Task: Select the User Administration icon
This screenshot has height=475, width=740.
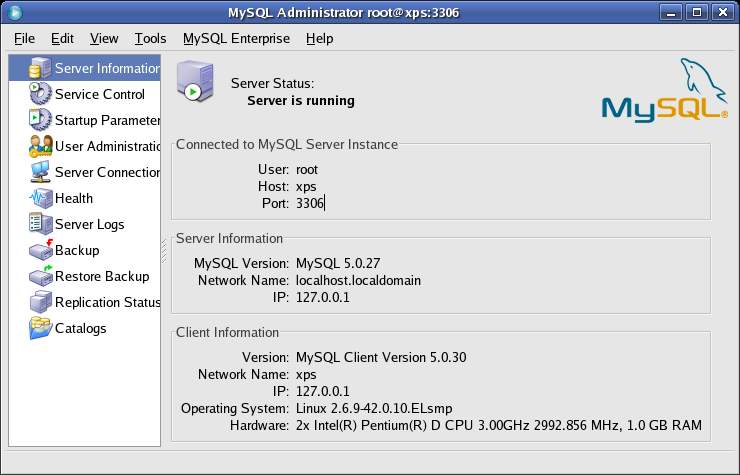Action: [x=40, y=146]
